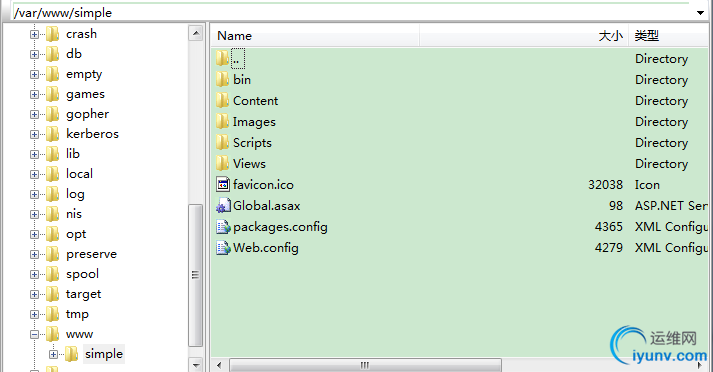Screen dimensions: 713x372
Task: Click the tree panel scroll down arrow
Action: [x=196, y=365]
